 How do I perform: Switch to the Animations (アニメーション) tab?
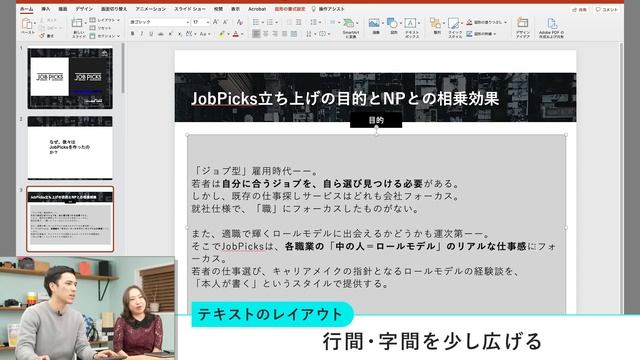coord(151,9)
